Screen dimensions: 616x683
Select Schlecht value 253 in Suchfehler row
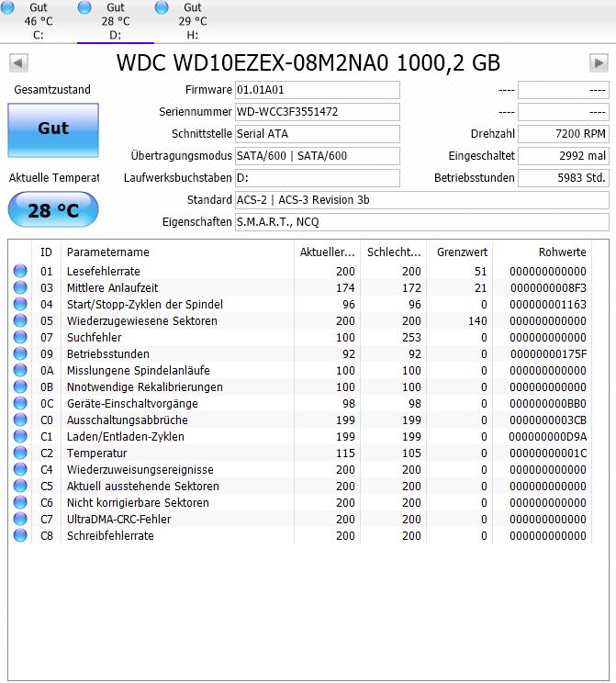click(411, 338)
